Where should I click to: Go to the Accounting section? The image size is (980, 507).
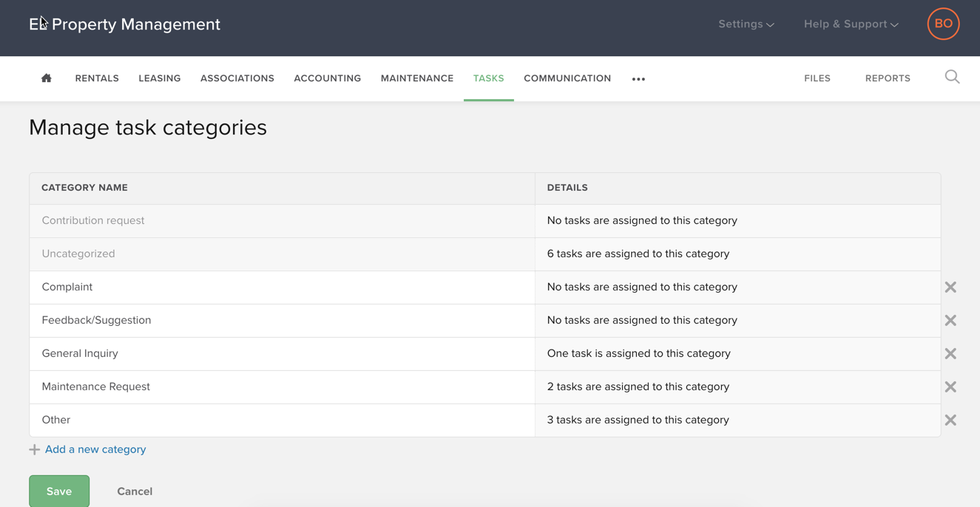click(x=327, y=78)
